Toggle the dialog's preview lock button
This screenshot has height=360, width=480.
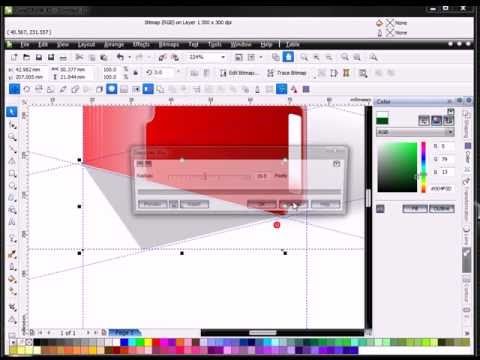point(174,204)
